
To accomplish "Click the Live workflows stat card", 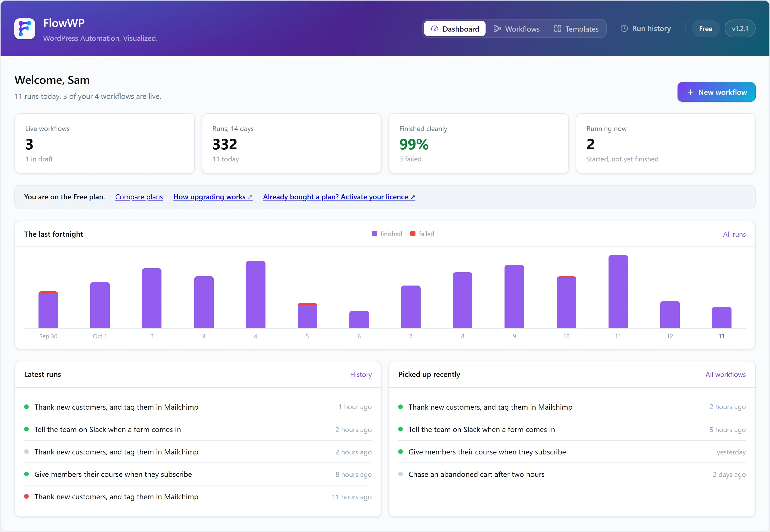I will click(x=104, y=143).
